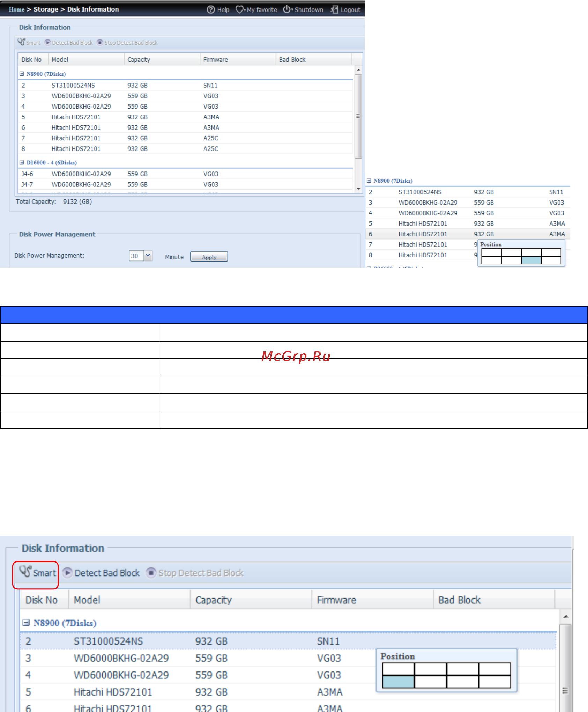
Task: Click highlighted cell in right Position popup
Action: click(531, 260)
